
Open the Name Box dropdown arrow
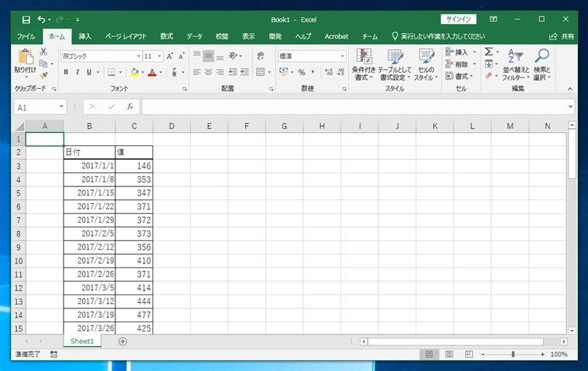[60, 107]
